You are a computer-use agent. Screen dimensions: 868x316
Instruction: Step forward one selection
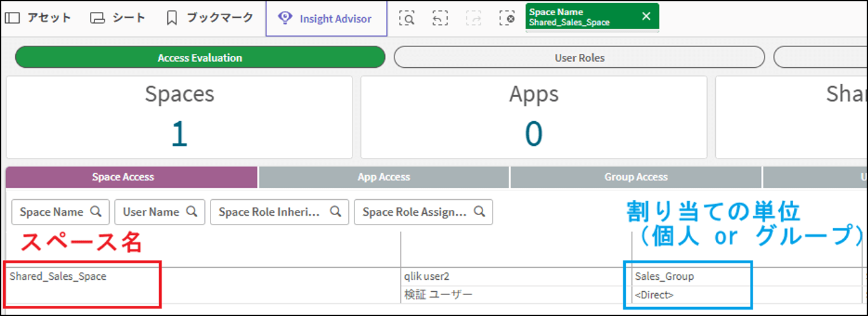474,18
